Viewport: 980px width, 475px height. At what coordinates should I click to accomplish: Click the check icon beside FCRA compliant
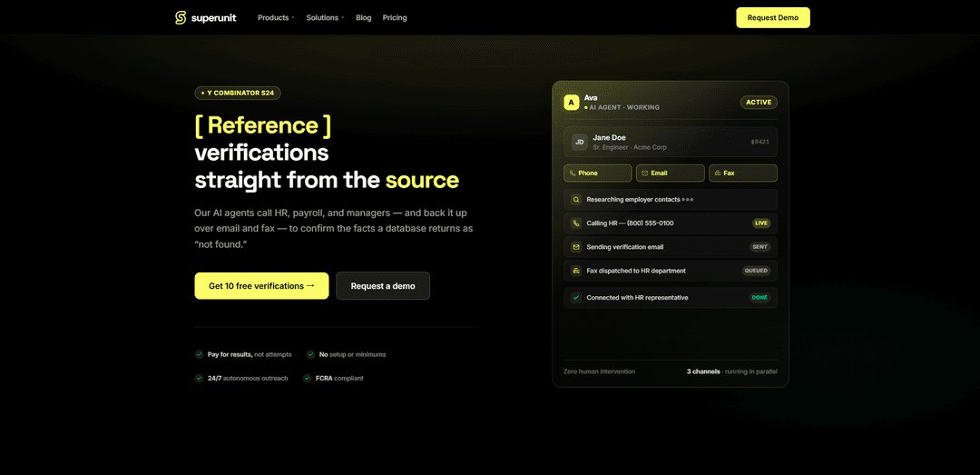307,378
